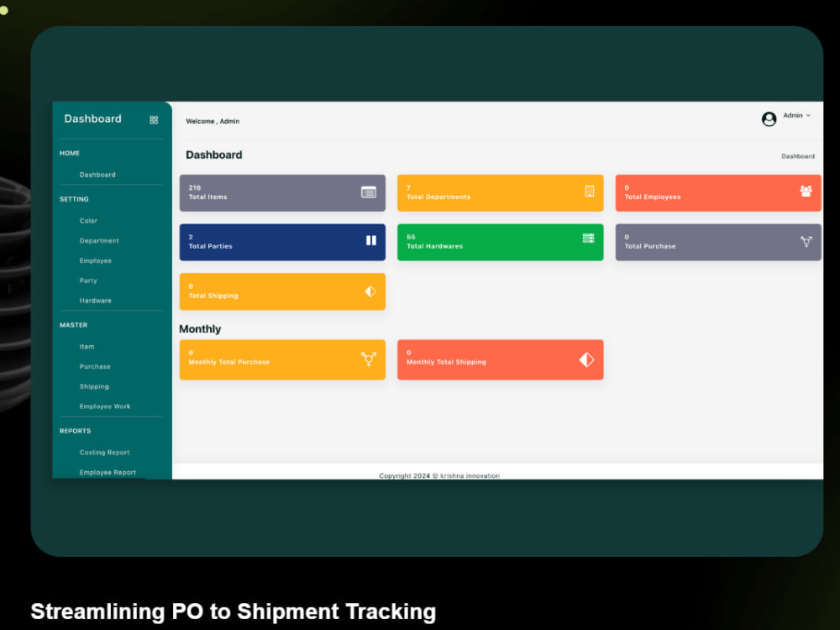Select the 55 Total Hardwares card
Screen dimensions: 840x630
pyautogui.click(x=501, y=242)
